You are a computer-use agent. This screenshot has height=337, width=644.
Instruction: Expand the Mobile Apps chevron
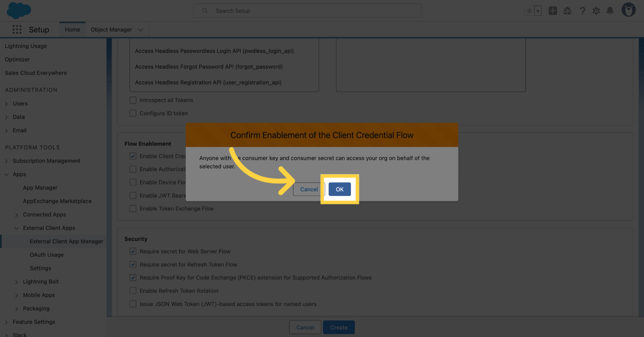pos(16,295)
